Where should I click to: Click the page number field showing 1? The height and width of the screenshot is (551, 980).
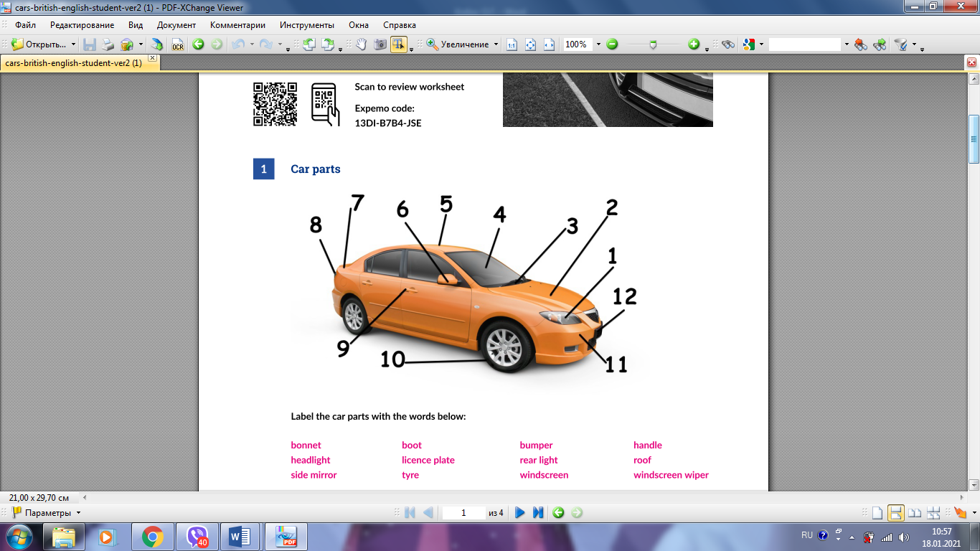tap(463, 513)
